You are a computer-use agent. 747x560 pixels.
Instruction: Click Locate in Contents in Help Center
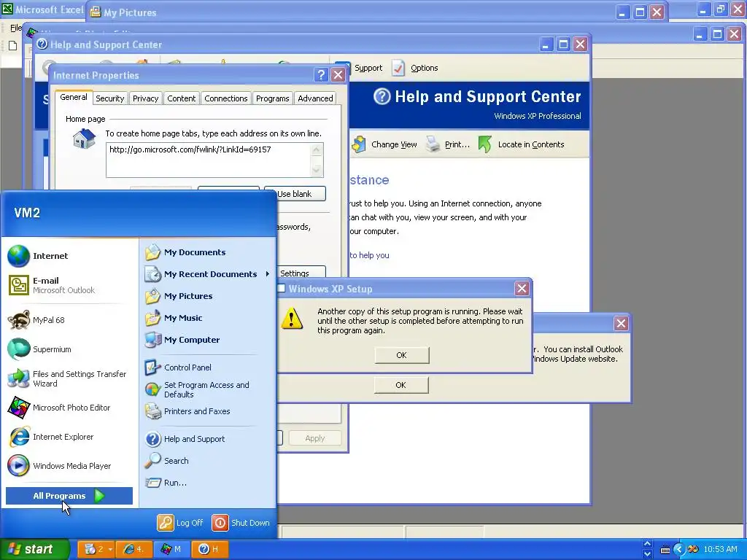point(521,144)
